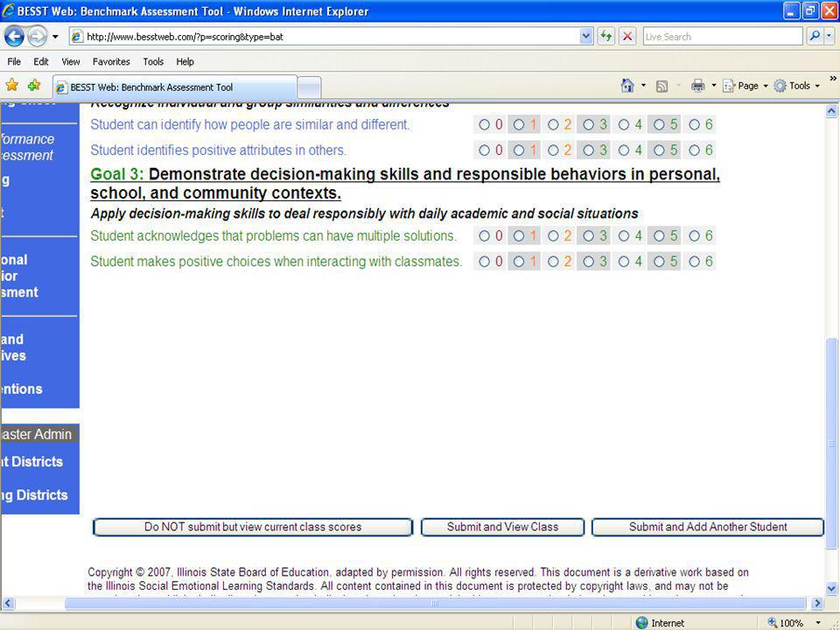Open the Page command bar menu
The width and height of the screenshot is (840, 630).
[745, 86]
